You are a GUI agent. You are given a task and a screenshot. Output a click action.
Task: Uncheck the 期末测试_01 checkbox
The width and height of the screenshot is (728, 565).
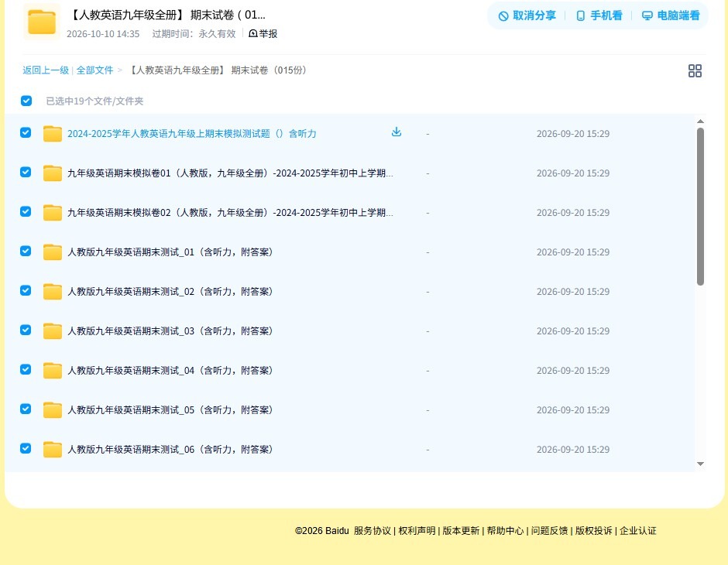click(x=26, y=251)
